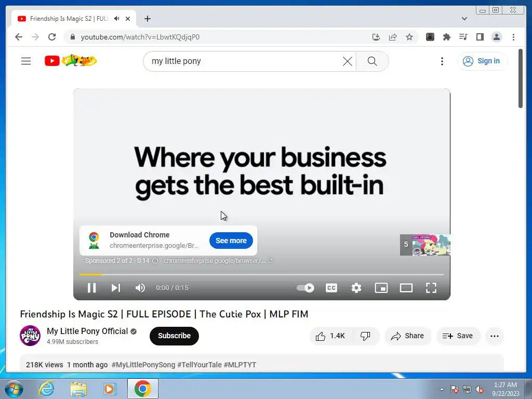Open My Little Pony Official channel avatar
This screenshot has width=532, height=399.
30,336
